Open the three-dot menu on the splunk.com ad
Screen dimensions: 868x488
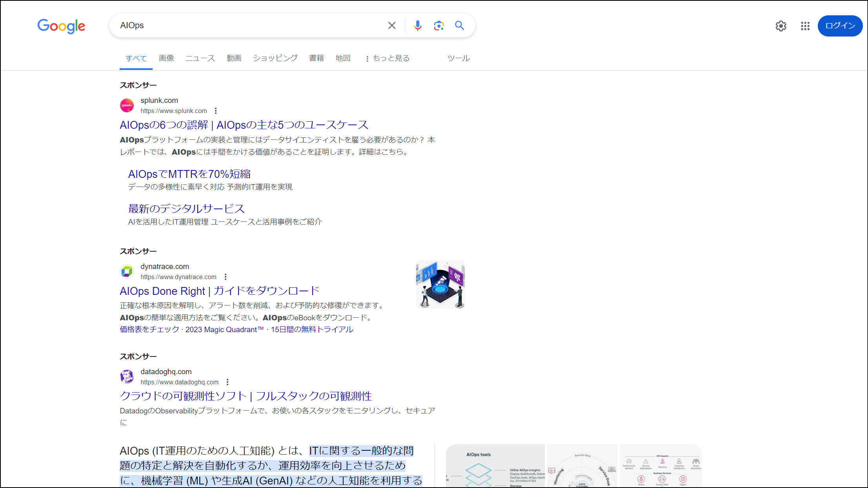coord(216,111)
